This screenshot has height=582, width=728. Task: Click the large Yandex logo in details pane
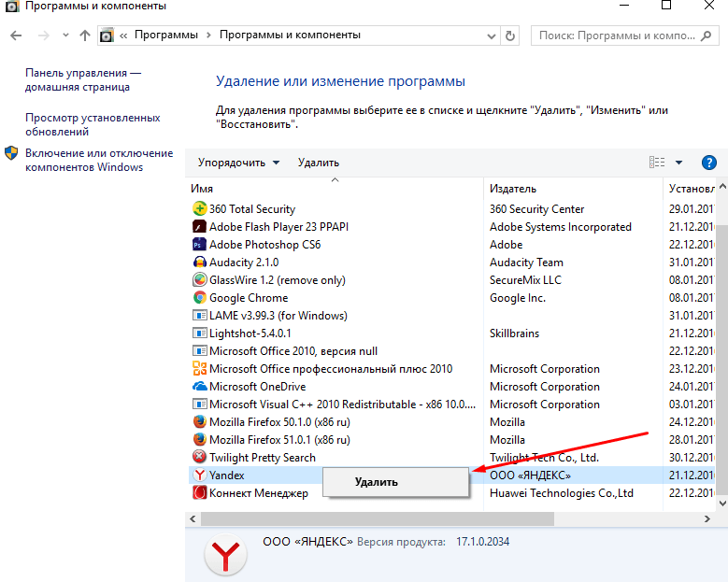tap(225, 555)
